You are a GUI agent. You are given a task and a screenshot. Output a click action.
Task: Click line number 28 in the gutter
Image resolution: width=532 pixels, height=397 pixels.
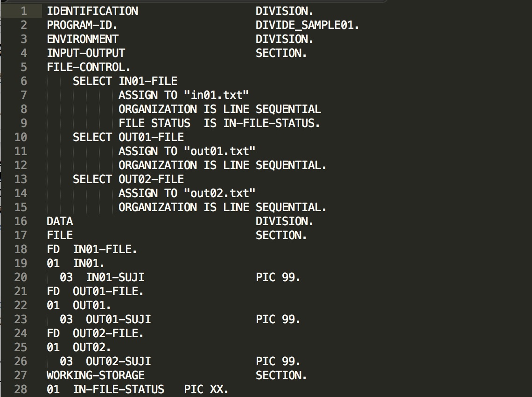[21, 390]
